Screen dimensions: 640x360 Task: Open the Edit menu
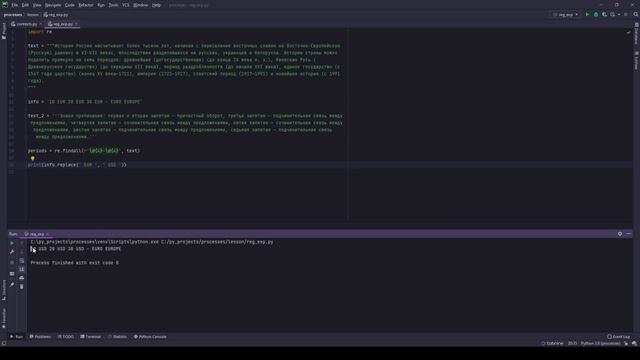click(25, 5)
